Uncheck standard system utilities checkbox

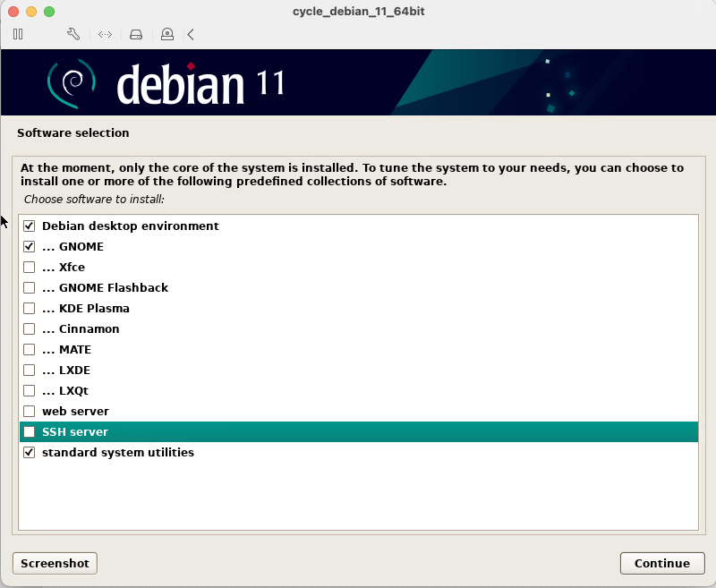(30, 453)
